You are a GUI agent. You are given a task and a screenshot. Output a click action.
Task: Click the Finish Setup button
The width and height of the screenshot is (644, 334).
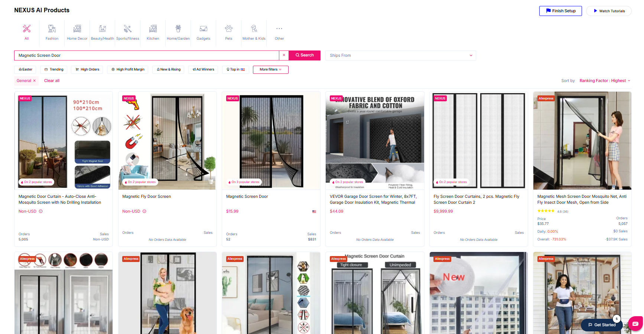[560, 11]
